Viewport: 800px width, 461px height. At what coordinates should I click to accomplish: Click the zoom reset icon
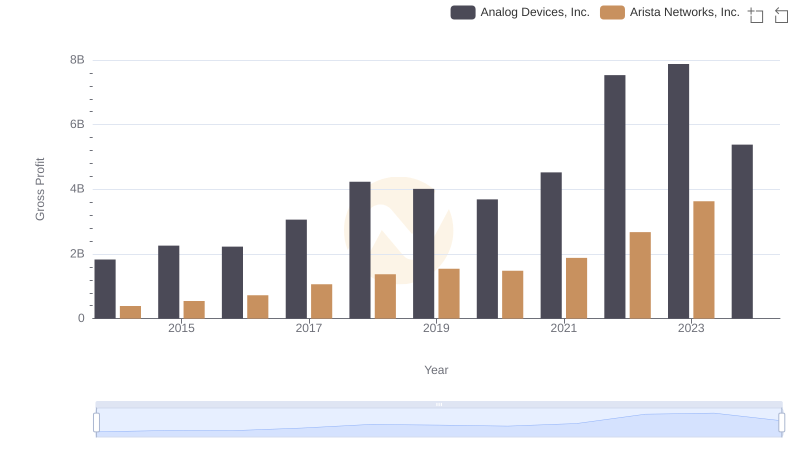click(781, 15)
